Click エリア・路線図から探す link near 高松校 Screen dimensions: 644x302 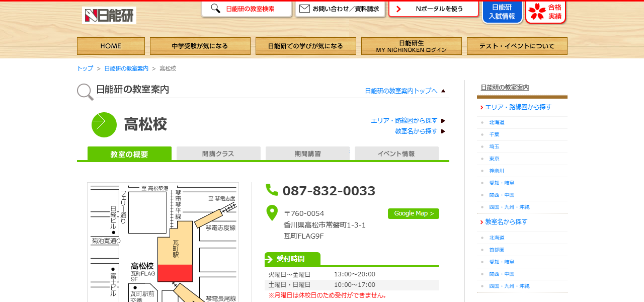pyautogui.click(x=404, y=121)
